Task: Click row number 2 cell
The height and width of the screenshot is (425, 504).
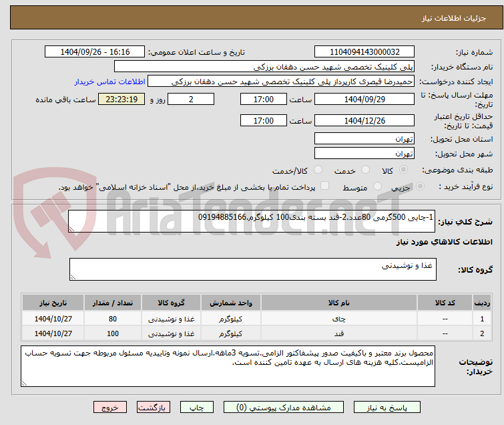Action: point(482,333)
